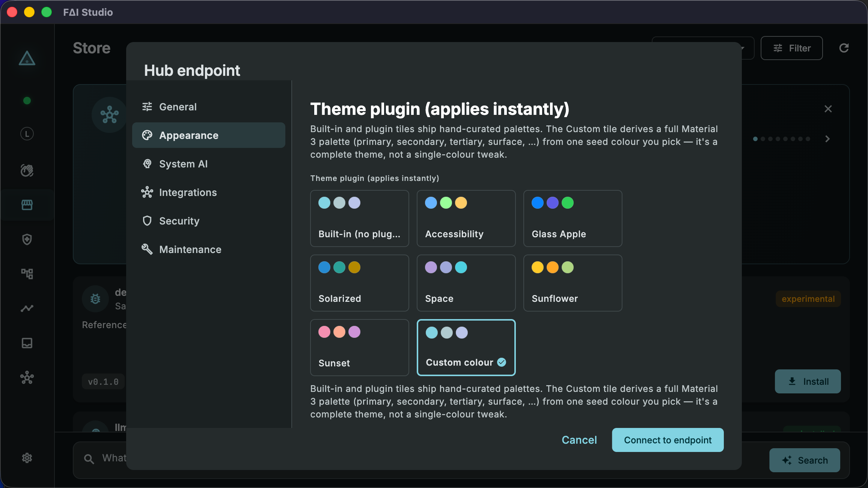The height and width of the screenshot is (488, 868).
Task: Open the hub network icon in sidebar
Action: tap(27, 377)
